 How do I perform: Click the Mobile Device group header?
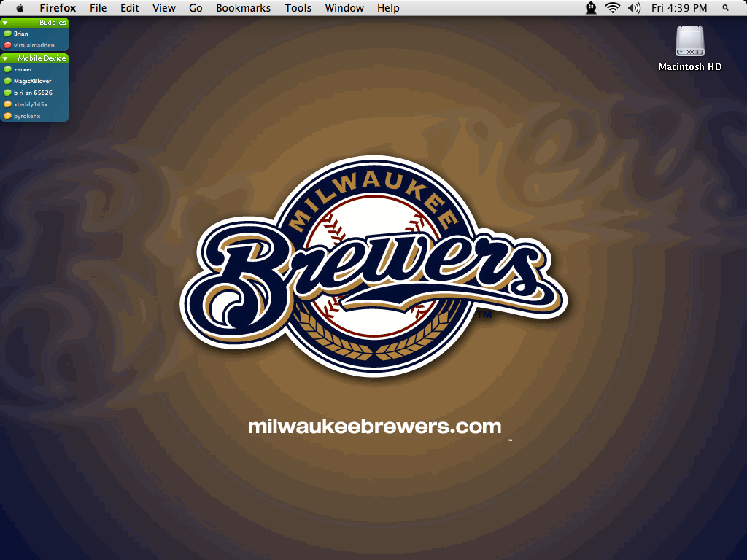[34, 58]
